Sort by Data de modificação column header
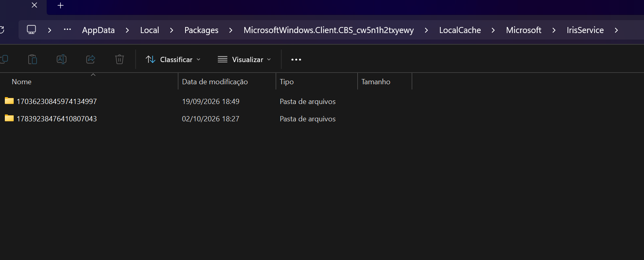The image size is (644, 260). (x=227, y=82)
